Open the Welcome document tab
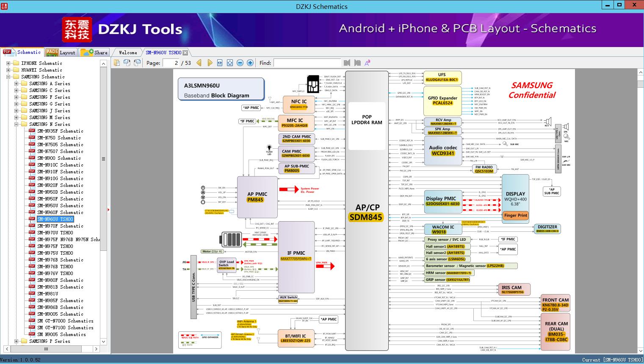 coord(128,53)
